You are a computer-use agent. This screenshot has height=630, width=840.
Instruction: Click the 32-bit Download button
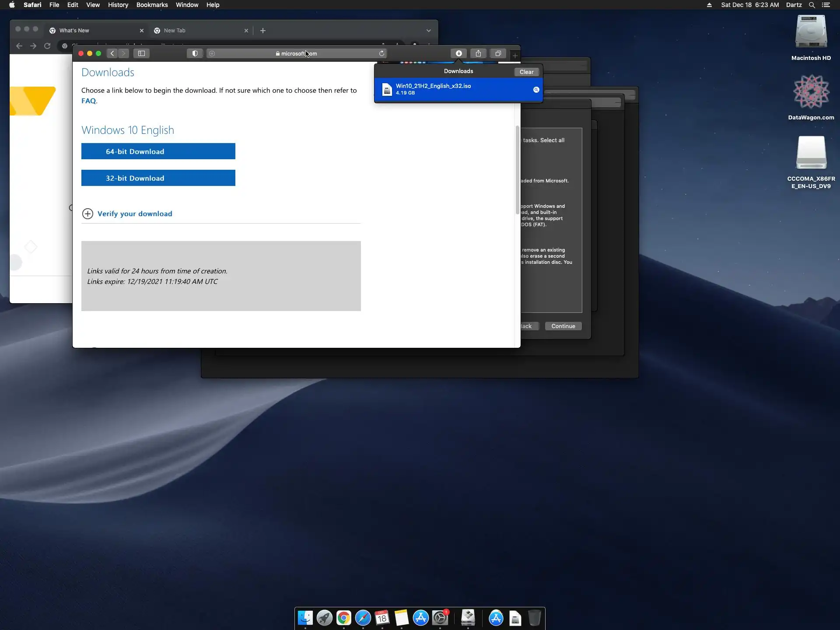[158, 178]
